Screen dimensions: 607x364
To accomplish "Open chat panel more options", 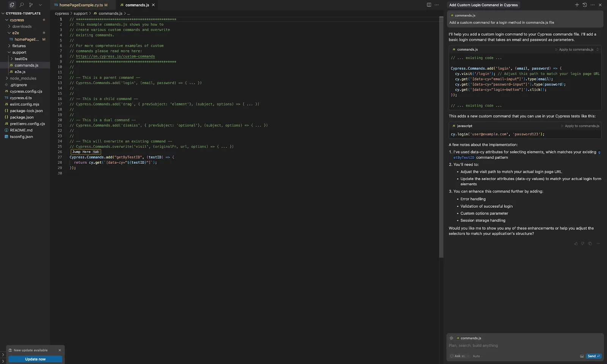I will pyautogui.click(x=593, y=5).
